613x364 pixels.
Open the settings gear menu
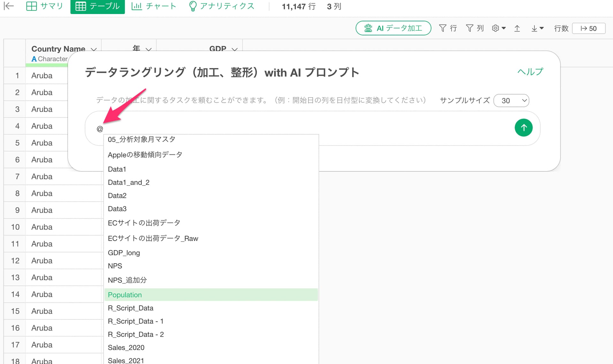click(x=498, y=28)
